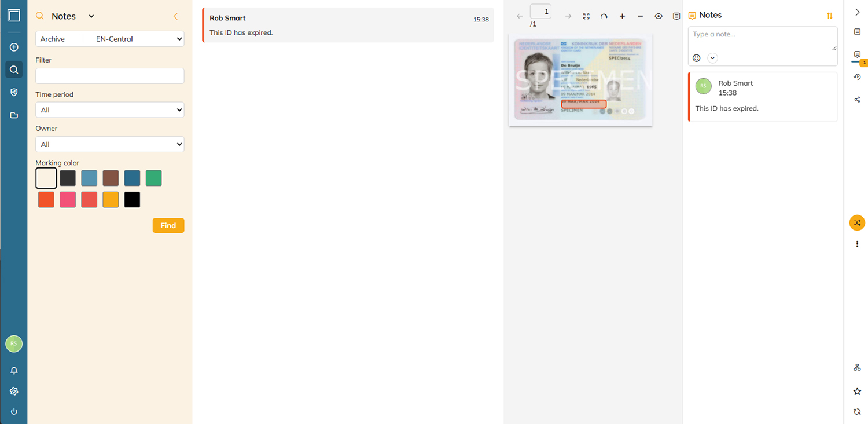Fit document to screen in viewer toolbar
The height and width of the screenshot is (424, 868).
pyautogui.click(x=586, y=16)
